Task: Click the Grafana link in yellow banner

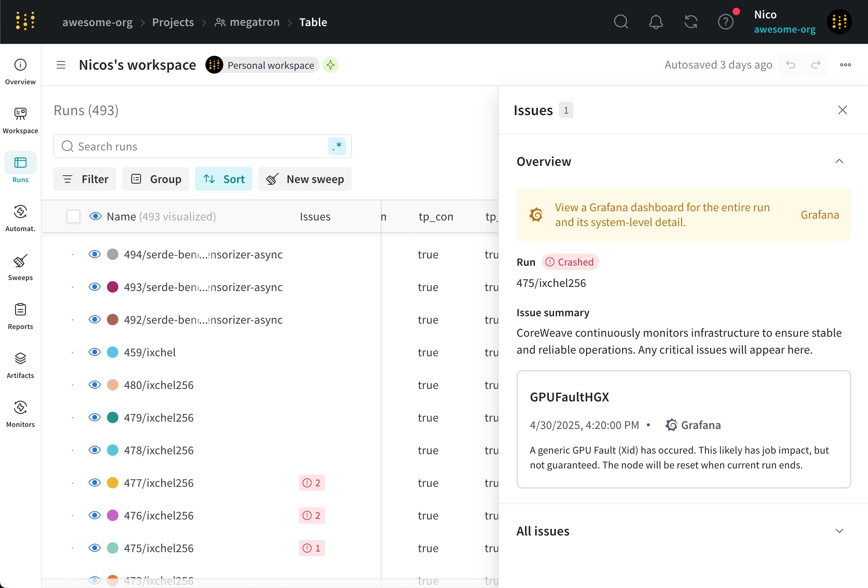Action: click(819, 215)
